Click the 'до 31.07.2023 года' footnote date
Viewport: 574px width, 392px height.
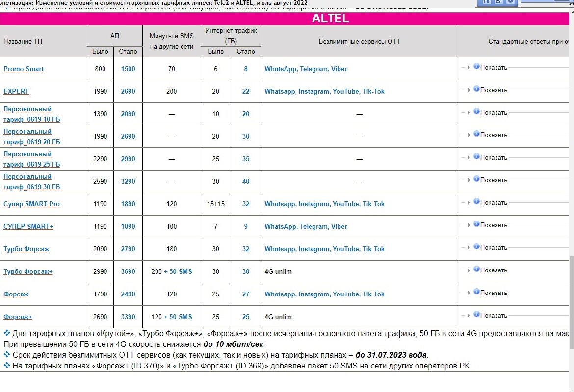click(x=391, y=355)
